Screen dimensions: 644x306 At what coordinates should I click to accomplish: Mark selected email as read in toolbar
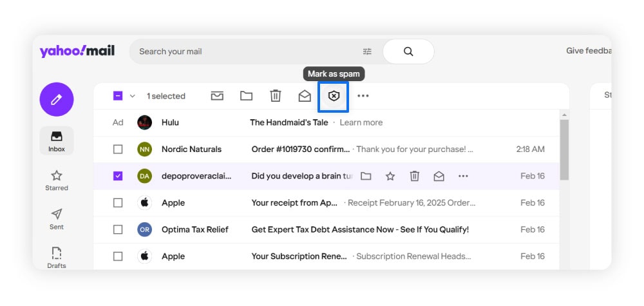point(305,96)
